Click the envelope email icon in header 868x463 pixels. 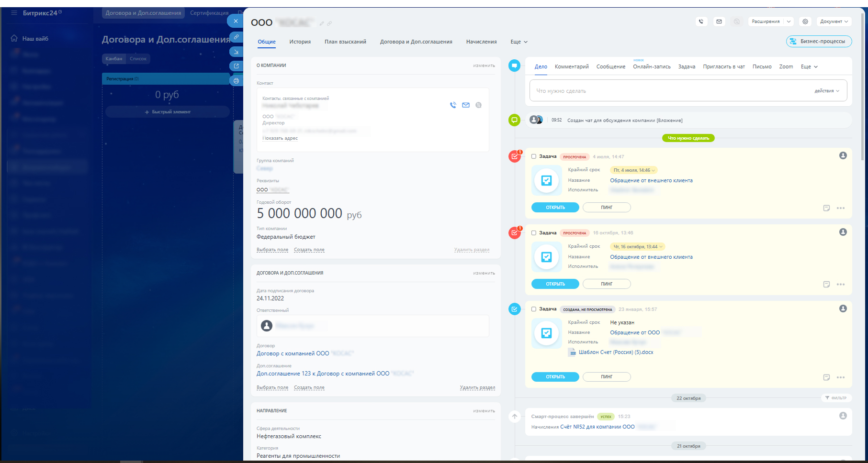[x=719, y=22]
